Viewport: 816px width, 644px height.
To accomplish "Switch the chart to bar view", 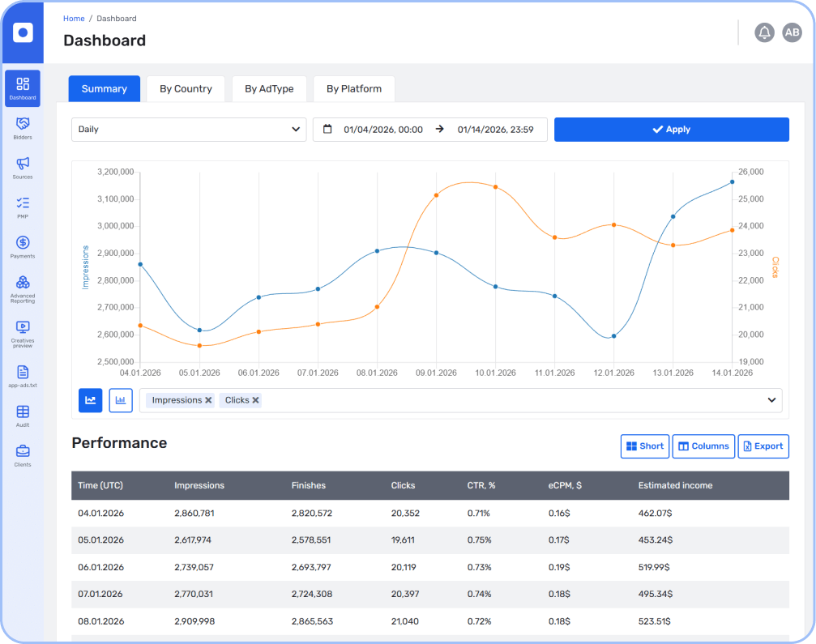I will (121, 400).
